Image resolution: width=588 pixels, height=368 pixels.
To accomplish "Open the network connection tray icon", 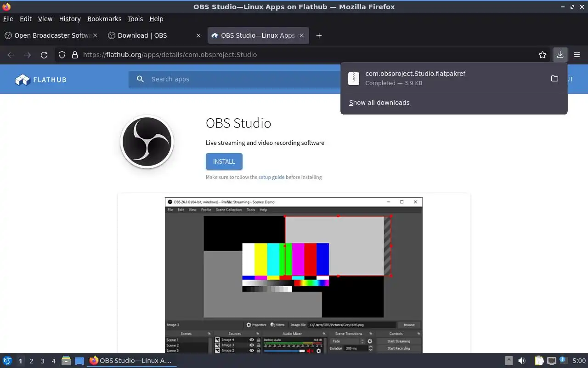I will (x=552, y=361).
